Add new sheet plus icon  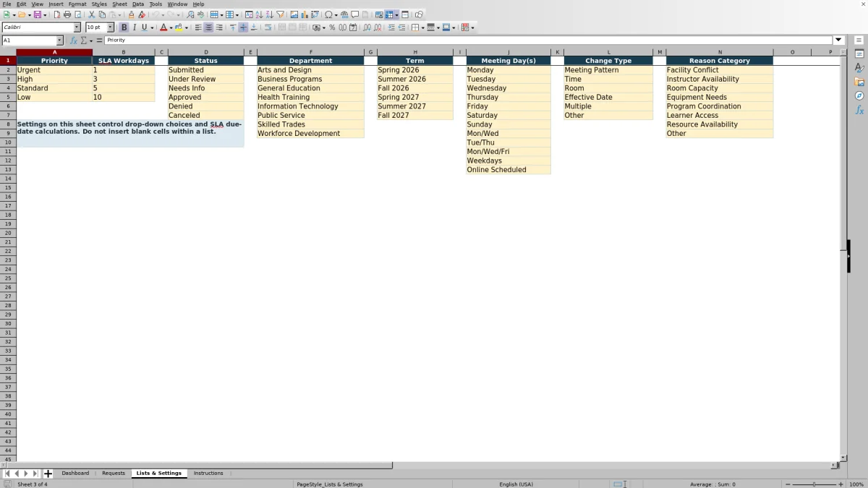point(48,474)
